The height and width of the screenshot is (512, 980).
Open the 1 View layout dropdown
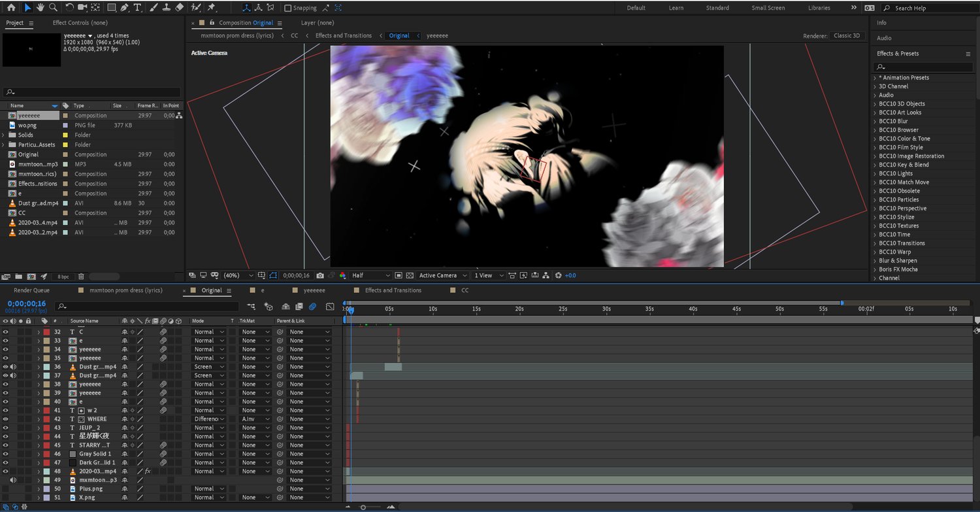[x=487, y=275]
